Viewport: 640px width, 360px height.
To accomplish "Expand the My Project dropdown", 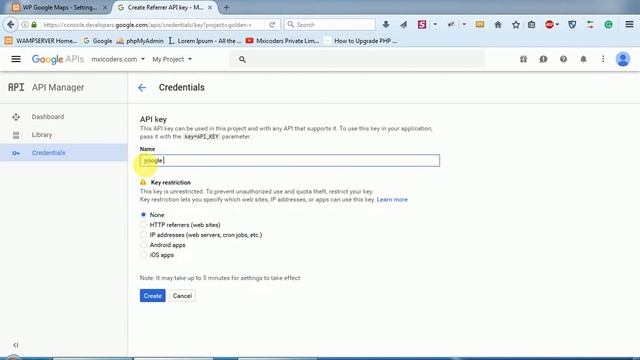I will tap(172, 59).
